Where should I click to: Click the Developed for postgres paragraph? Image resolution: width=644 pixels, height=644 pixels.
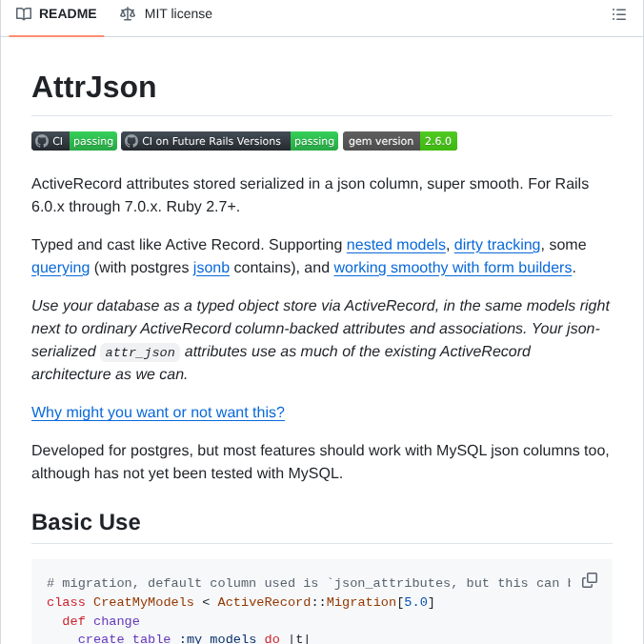[x=320, y=462]
